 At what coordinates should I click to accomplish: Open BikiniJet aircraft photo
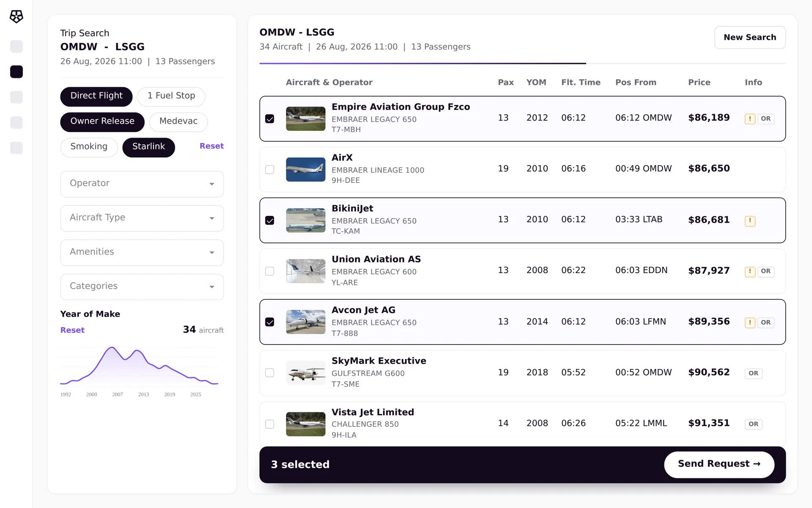pyautogui.click(x=305, y=220)
